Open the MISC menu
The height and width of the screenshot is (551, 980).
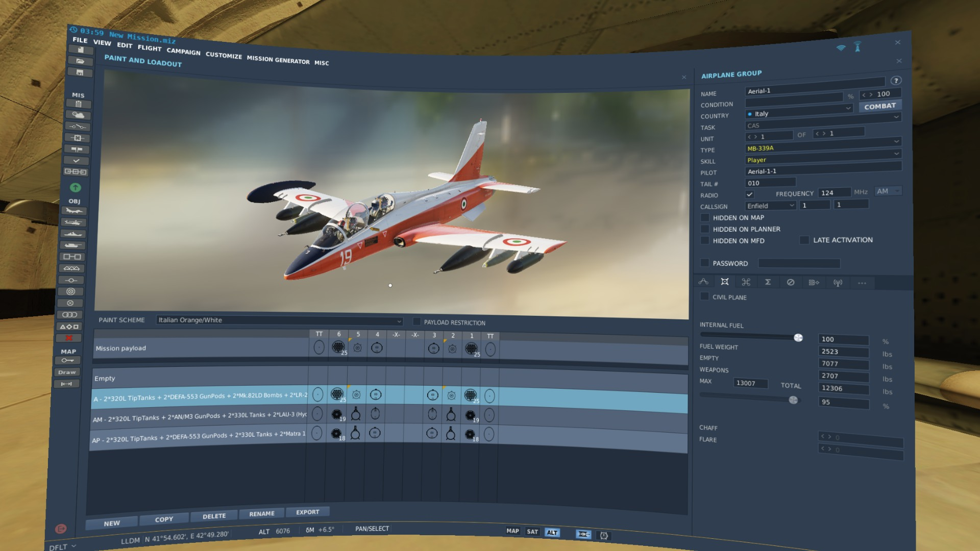coord(322,63)
